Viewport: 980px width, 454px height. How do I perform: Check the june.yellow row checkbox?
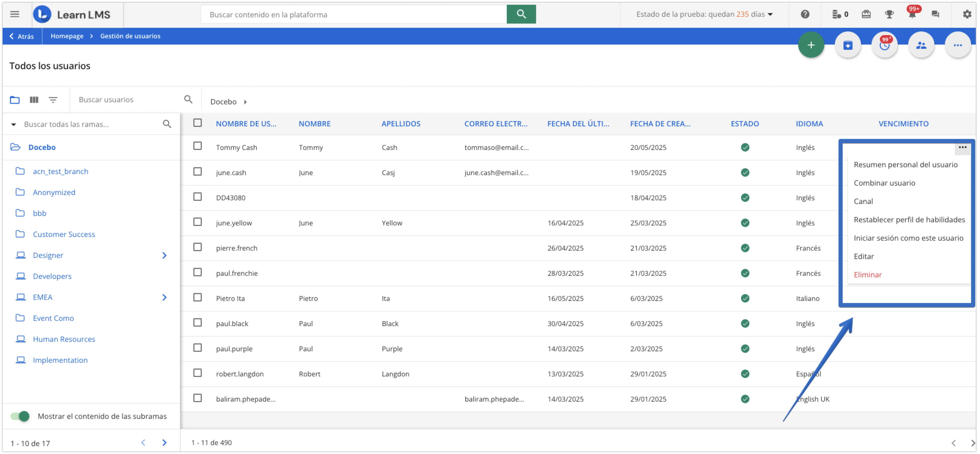tap(198, 222)
